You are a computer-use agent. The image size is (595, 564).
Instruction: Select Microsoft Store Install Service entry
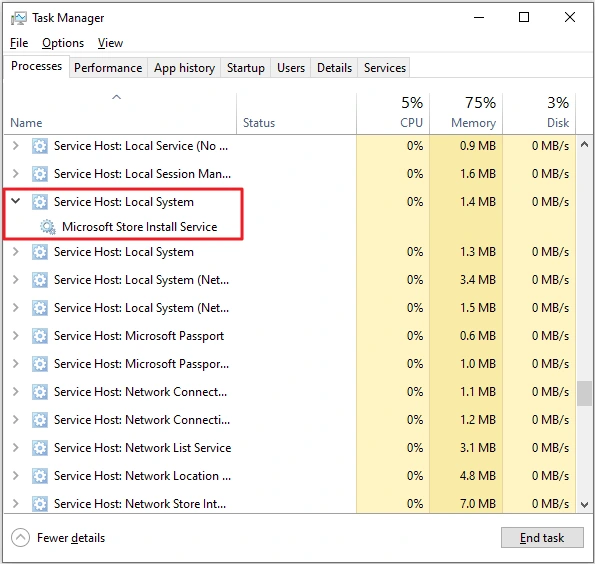[140, 227]
